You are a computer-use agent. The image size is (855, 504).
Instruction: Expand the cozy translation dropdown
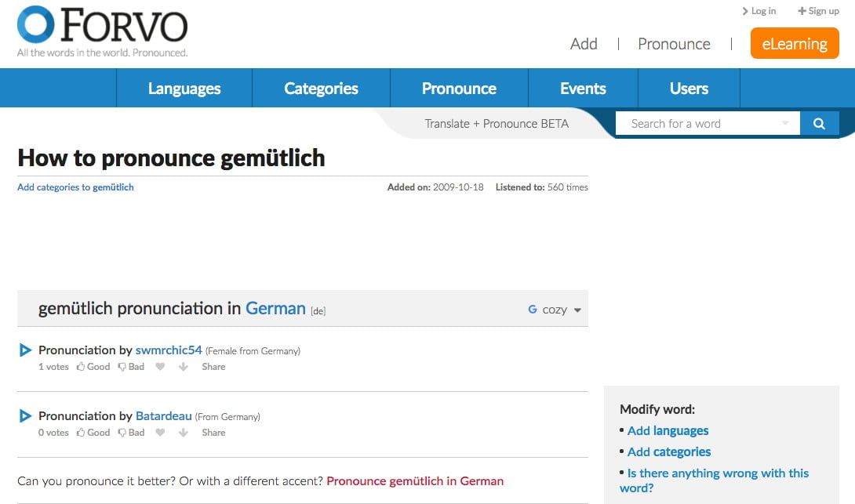[x=577, y=310]
